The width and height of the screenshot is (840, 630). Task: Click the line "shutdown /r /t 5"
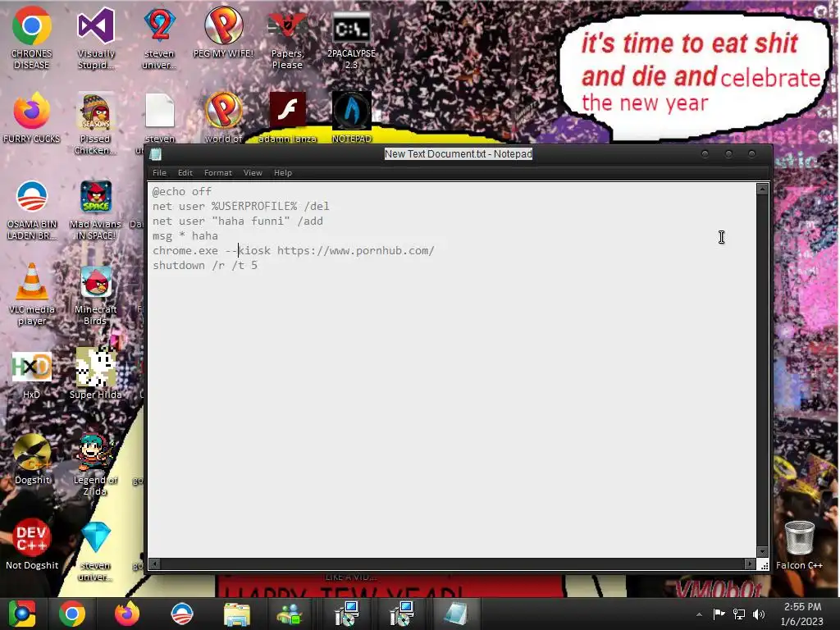[204, 265]
